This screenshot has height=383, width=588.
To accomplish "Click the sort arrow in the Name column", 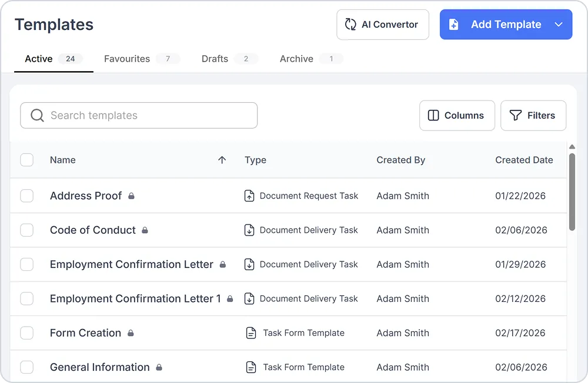I will pos(222,160).
